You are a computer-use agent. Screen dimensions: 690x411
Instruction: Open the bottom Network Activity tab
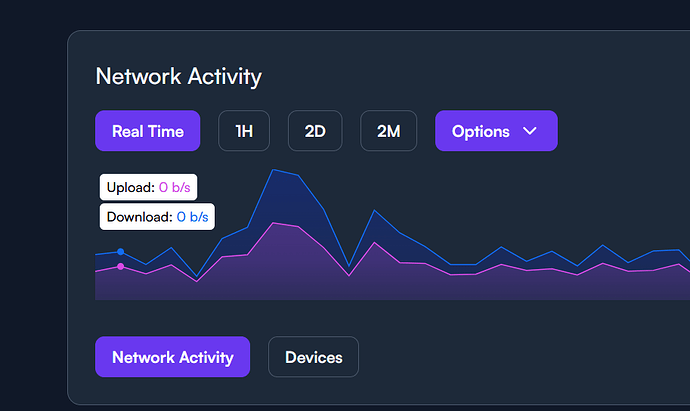pyautogui.click(x=172, y=357)
